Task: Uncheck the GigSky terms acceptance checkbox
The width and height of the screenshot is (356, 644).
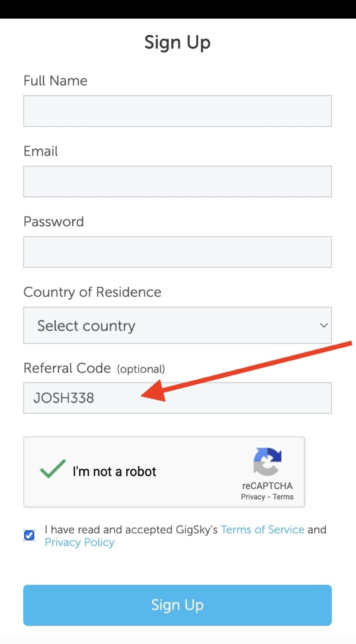Action: (x=29, y=535)
